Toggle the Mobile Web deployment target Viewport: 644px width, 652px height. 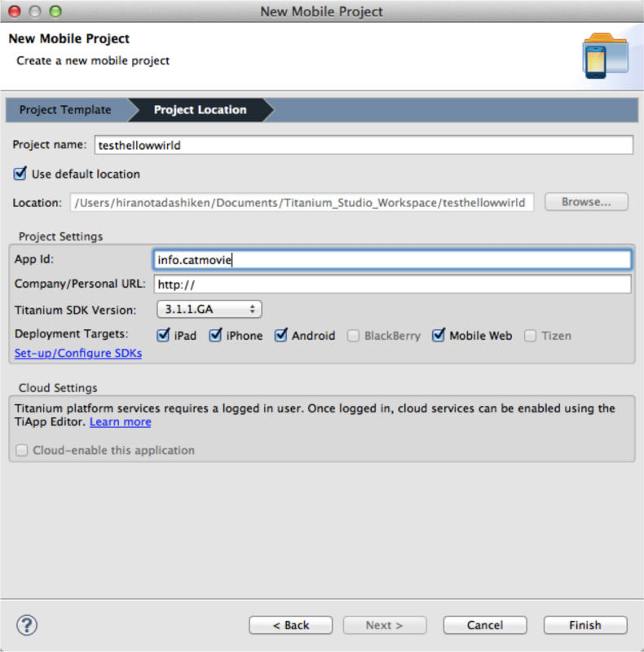439,335
